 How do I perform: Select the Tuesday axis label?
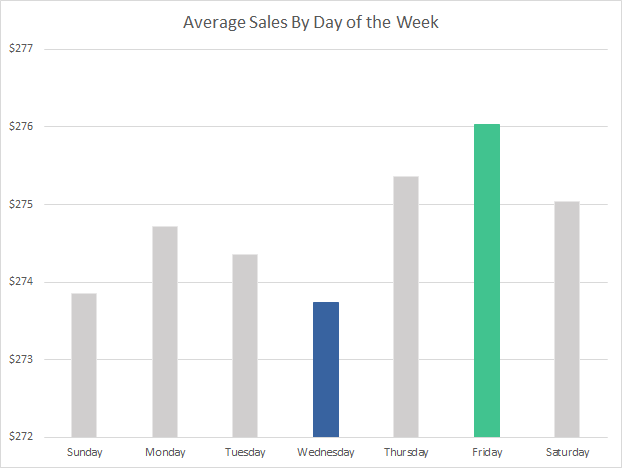coord(245,452)
